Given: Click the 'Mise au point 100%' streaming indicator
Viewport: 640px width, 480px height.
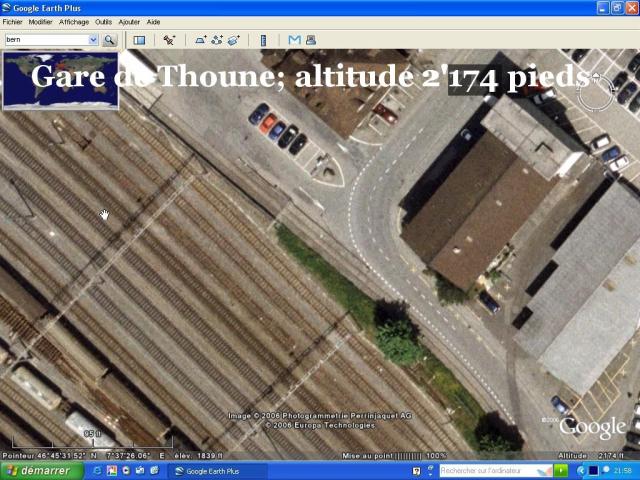Looking at the screenshot, I should [x=394, y=456].
